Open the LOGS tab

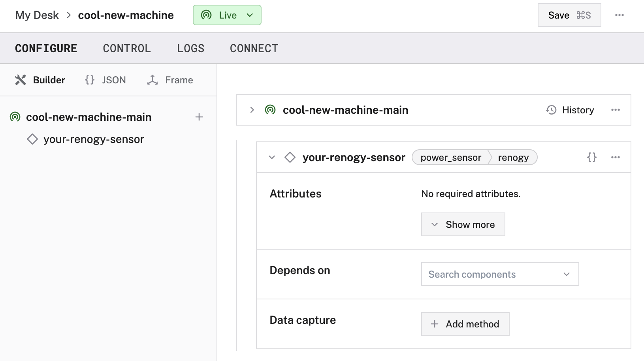tap(190, 48)
